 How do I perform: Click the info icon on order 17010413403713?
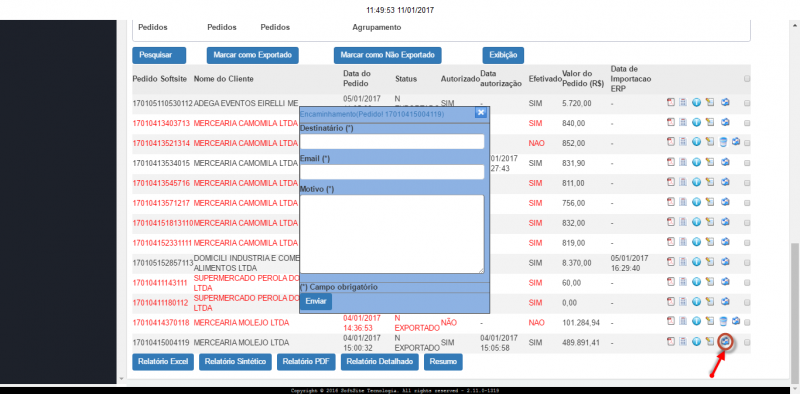tap(696, 122)
